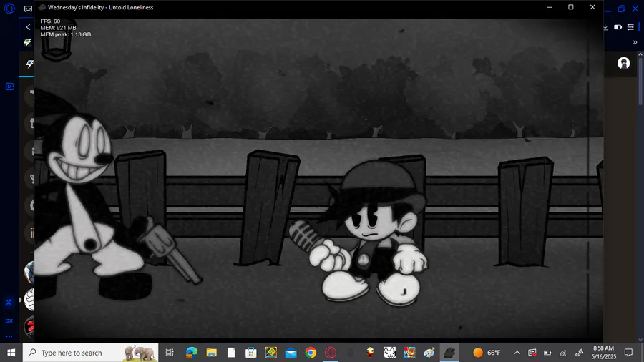Click the 'MEM peak: 1.13 GB' text
The width and height of the screenshot is (644, 362).
(66, 34)
